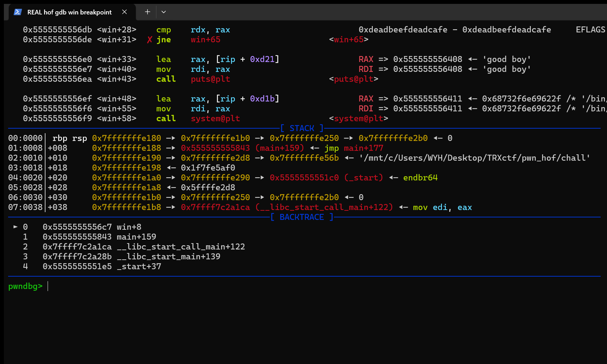The image size is (607, 364).
Task: Open a new terminal tab with plus button
Action: pos(147,12)
